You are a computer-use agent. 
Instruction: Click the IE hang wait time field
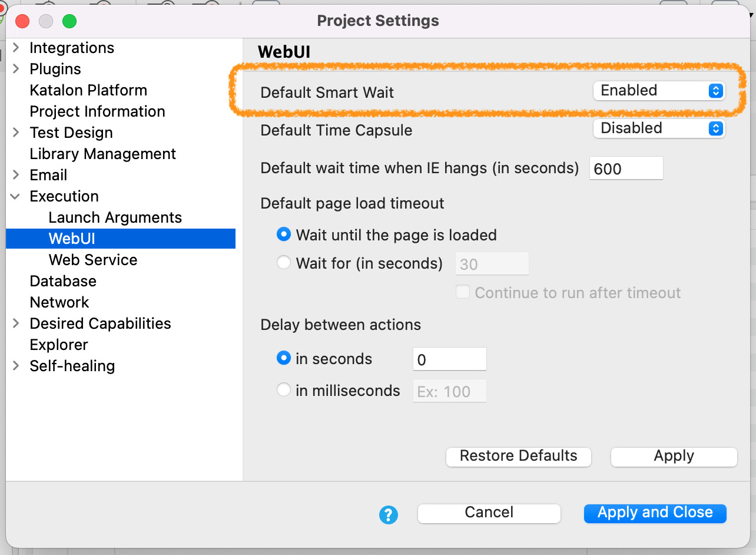coord(626,169)
